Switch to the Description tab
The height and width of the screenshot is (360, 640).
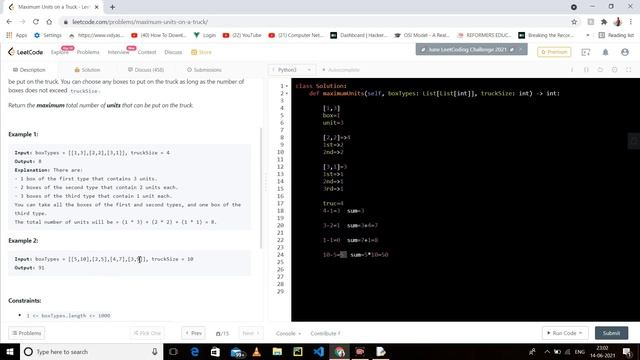tap(29, 70)
